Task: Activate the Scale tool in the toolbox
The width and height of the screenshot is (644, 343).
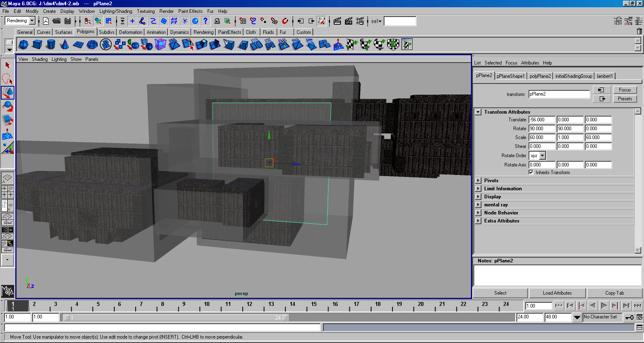Action: [8, 120]
